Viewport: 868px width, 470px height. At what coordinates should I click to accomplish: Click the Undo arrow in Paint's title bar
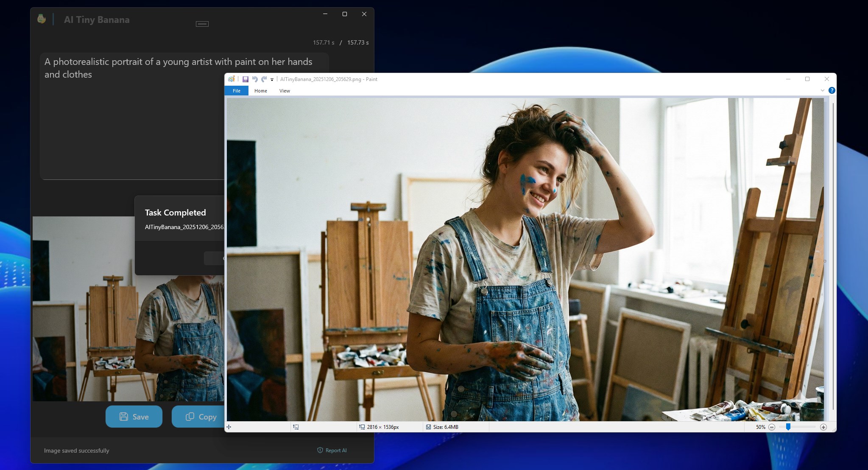[x=254, y=79]
